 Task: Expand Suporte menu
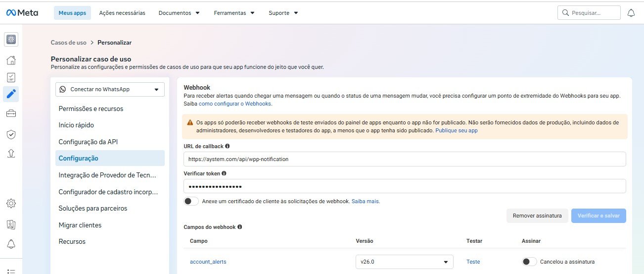283,13
